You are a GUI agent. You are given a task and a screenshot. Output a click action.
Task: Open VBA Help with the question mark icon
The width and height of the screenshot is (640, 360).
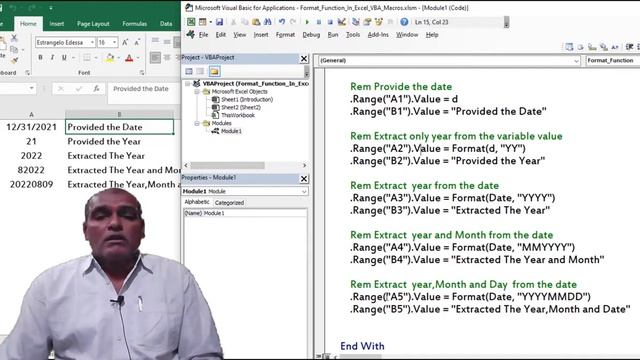404,22
